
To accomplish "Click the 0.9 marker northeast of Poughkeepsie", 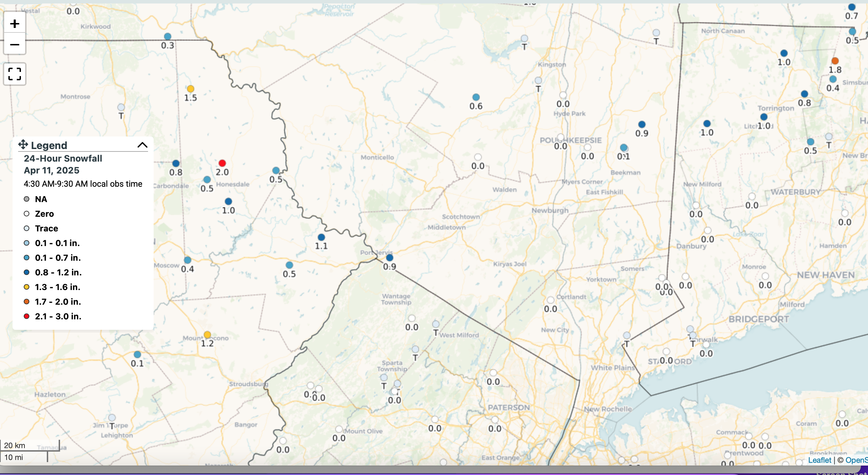I will click(642, 124).
